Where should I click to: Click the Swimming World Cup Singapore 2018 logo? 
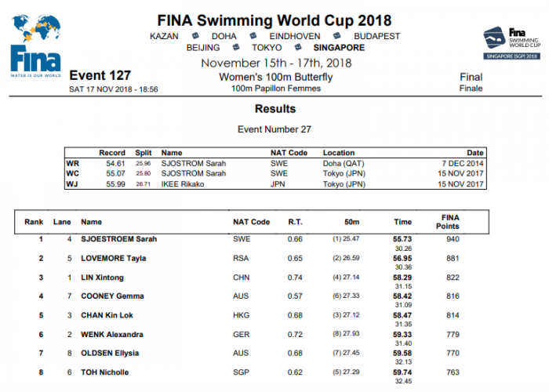(x=510, y=42)
